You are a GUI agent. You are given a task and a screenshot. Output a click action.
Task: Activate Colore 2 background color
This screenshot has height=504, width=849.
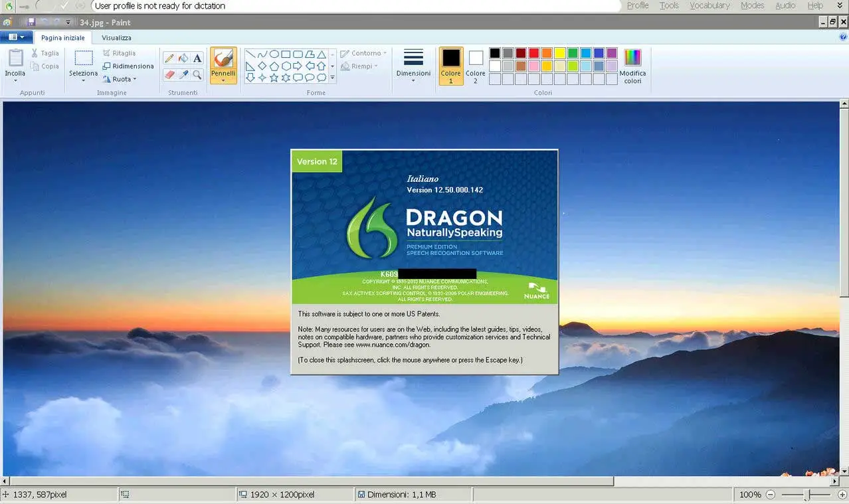[476, 66]
